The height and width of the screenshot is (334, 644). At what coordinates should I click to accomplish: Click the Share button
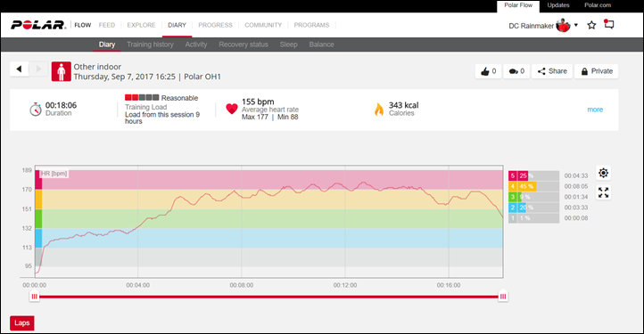tap(552, 71)
